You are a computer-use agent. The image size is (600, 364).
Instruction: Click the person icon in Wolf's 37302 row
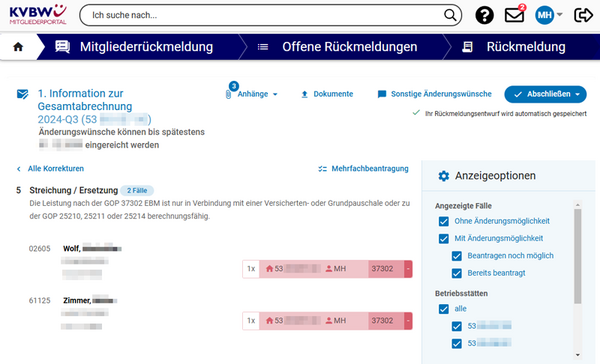(329, 269)
